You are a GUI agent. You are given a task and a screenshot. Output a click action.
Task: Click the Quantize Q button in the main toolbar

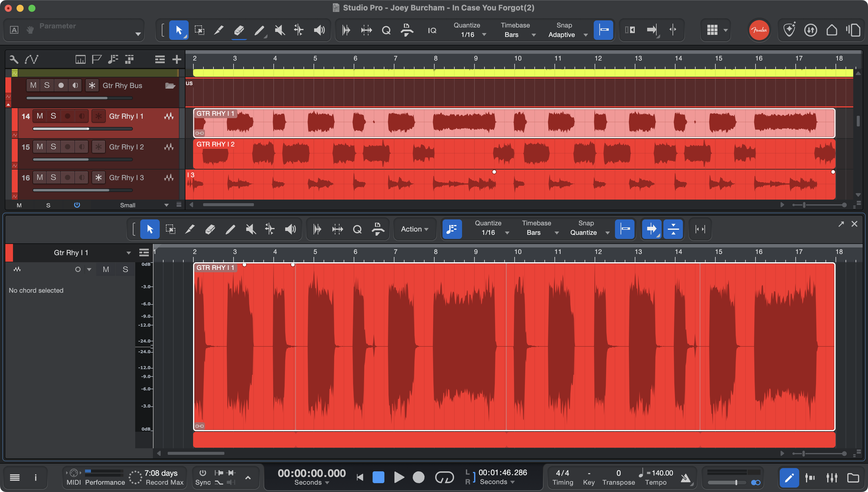pyautogui.click(x=386, y=30)
